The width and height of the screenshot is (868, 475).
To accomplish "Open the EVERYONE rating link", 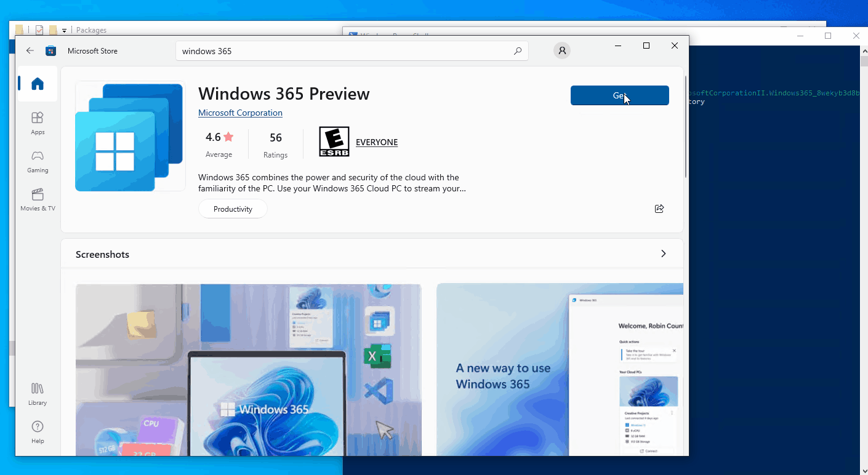I will (377, 142).
